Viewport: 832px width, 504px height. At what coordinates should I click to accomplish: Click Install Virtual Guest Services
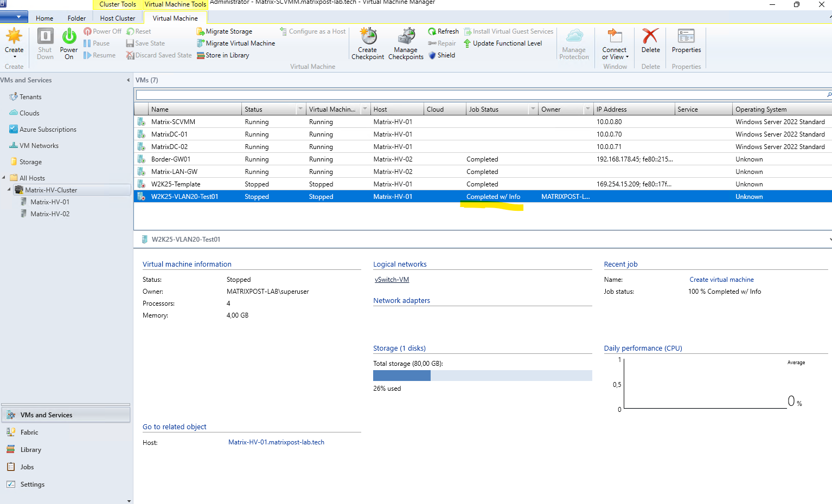pyautogui.click(x=508, y=31)
